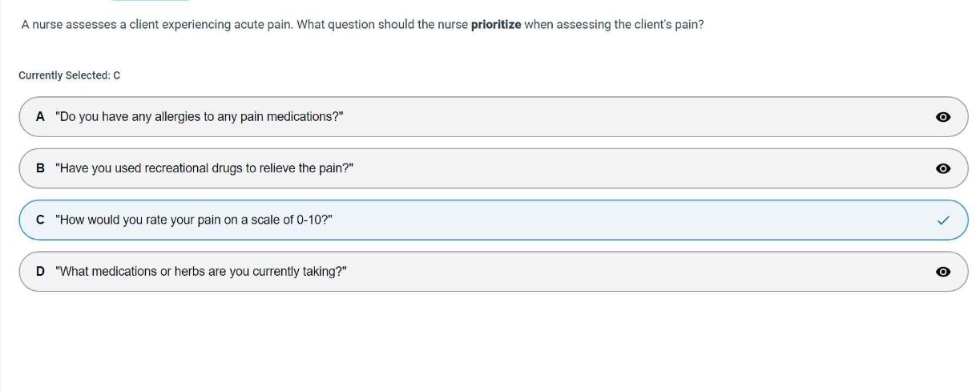Image resolution: width=980 pixels, height=392 pixels.
Task: Select the allergies to pain medications answer
Action: point(200,117)
